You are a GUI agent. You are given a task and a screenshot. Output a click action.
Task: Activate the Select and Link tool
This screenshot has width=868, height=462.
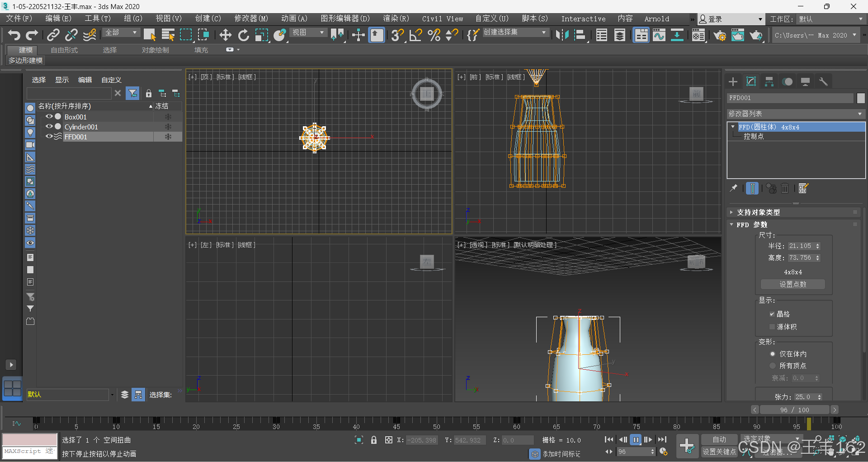pyautogui.click(x=53, y=35)
